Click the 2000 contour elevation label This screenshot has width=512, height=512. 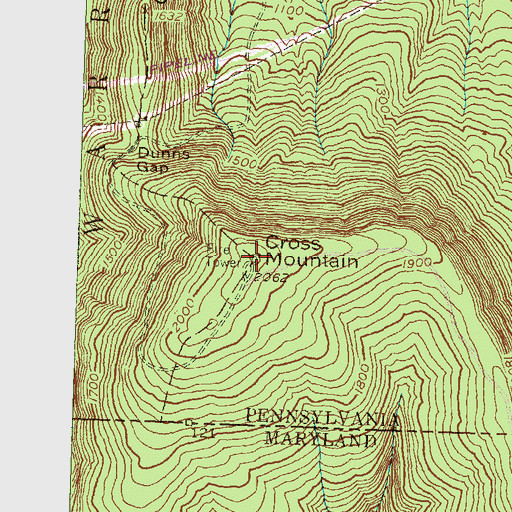click(184, 315)
